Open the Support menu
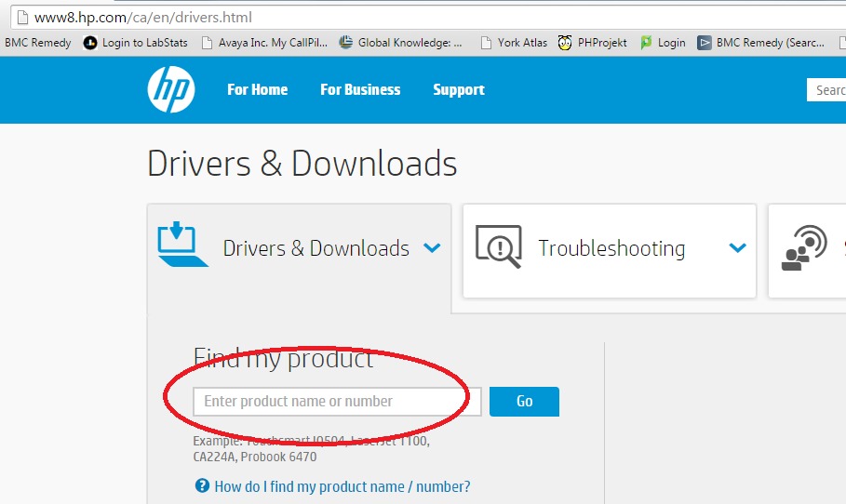This screenshot has height=504, width=846. click(x=459, y=89)
